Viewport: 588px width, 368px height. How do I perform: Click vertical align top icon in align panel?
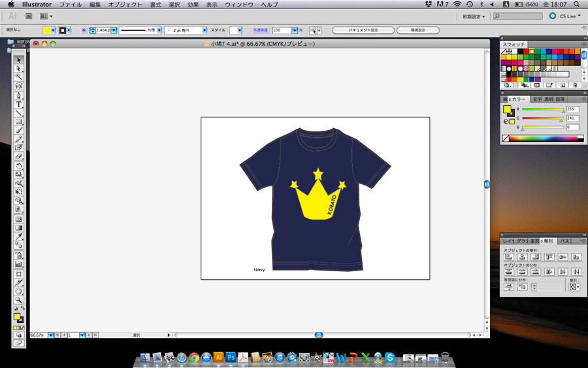pos(549,257)
